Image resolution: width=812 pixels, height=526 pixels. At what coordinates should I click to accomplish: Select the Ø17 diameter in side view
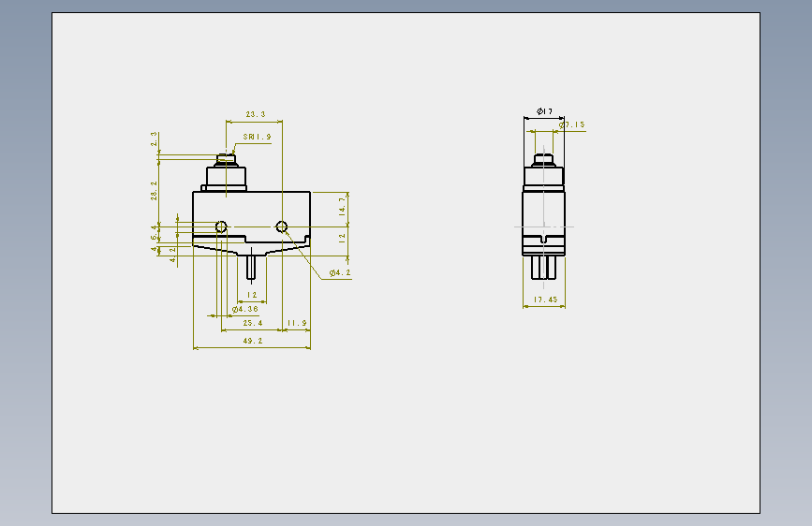[544, 110]
